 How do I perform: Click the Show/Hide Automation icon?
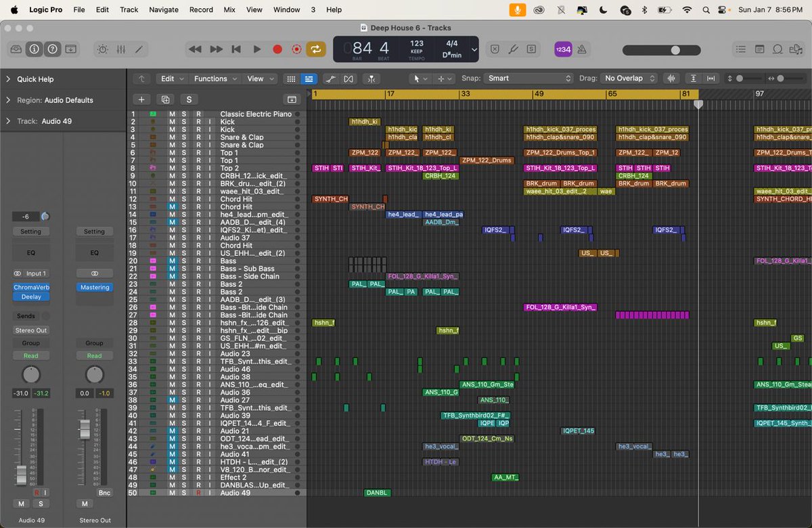(330, 79)
